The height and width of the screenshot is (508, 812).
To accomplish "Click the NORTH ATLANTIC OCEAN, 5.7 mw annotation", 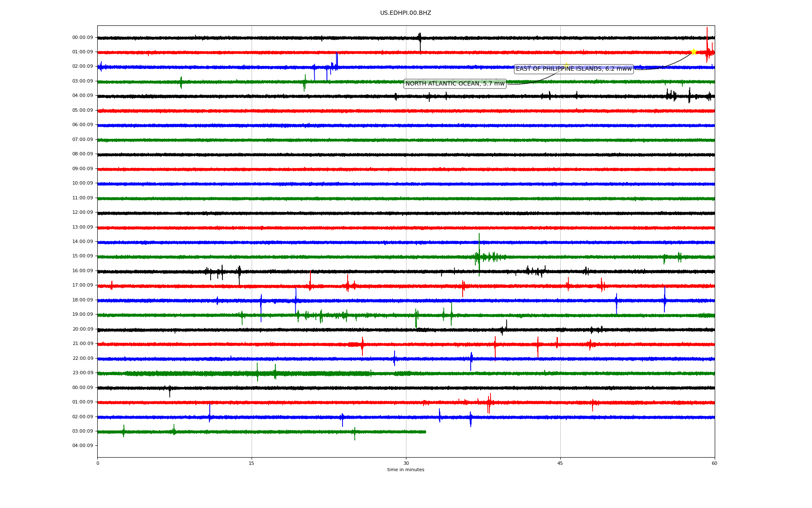I will coord(455,84).
